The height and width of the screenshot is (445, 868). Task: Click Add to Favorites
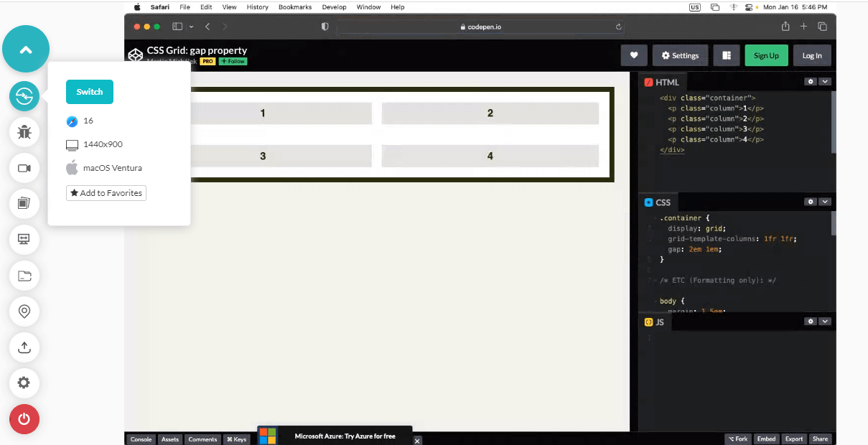pos(106,193)
